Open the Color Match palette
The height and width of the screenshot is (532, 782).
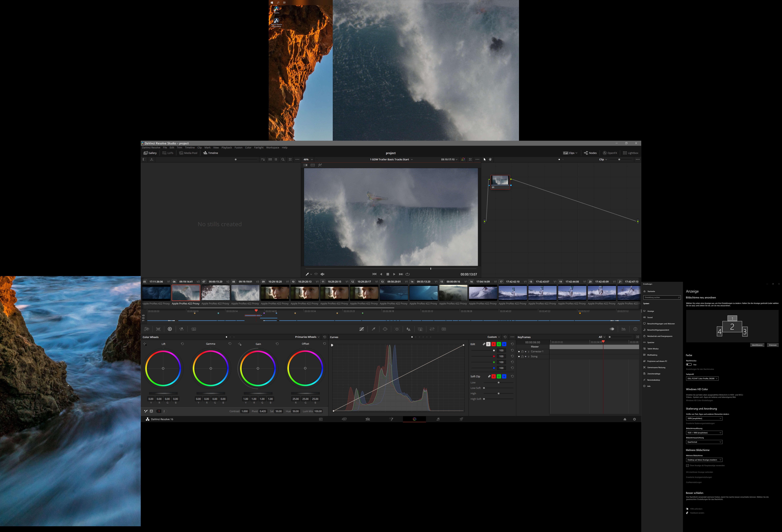pos(158,329)
